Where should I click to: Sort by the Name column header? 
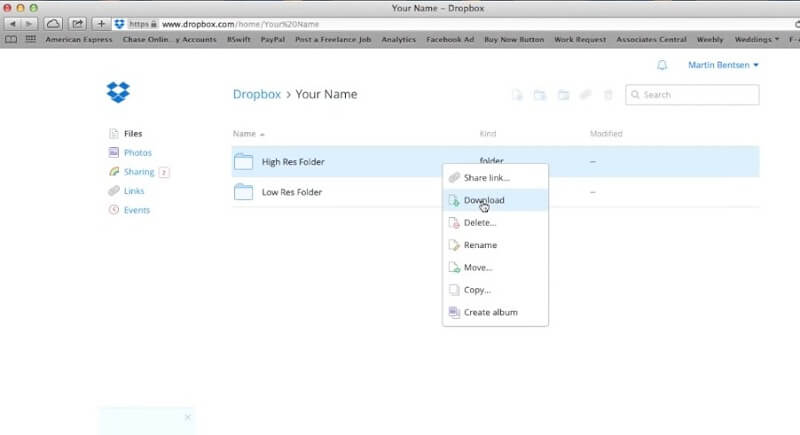tap(248, 134)
